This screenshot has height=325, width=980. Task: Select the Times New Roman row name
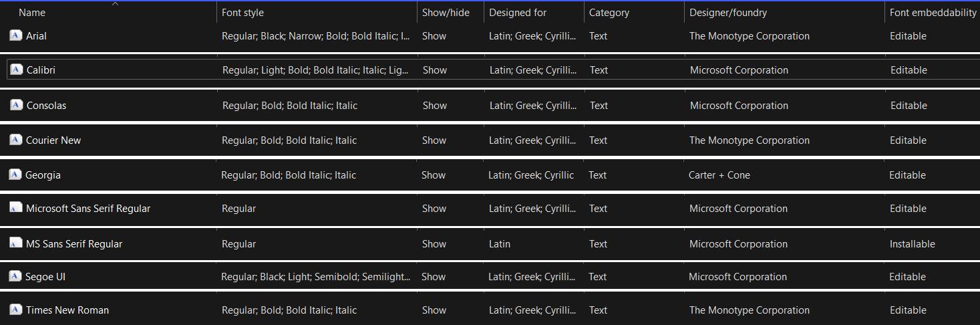pos(67,310)
